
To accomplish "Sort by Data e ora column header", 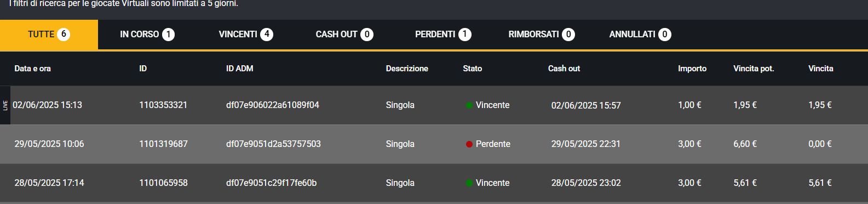I will (32, 69).
